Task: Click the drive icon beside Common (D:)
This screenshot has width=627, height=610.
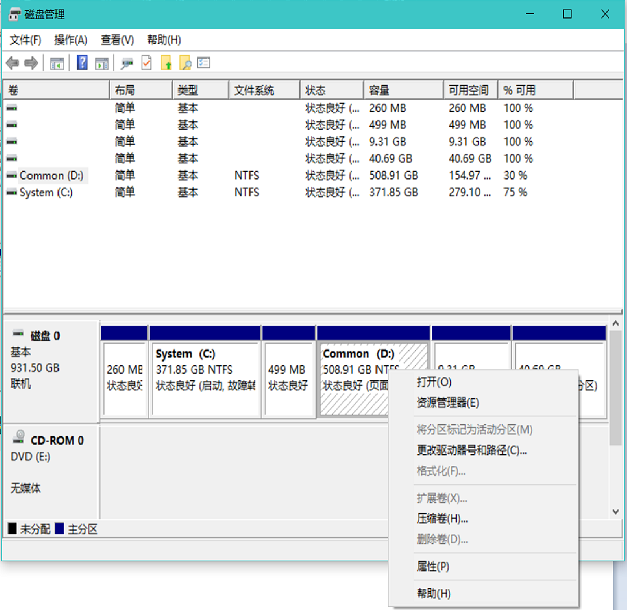Action: coord(12,175)
